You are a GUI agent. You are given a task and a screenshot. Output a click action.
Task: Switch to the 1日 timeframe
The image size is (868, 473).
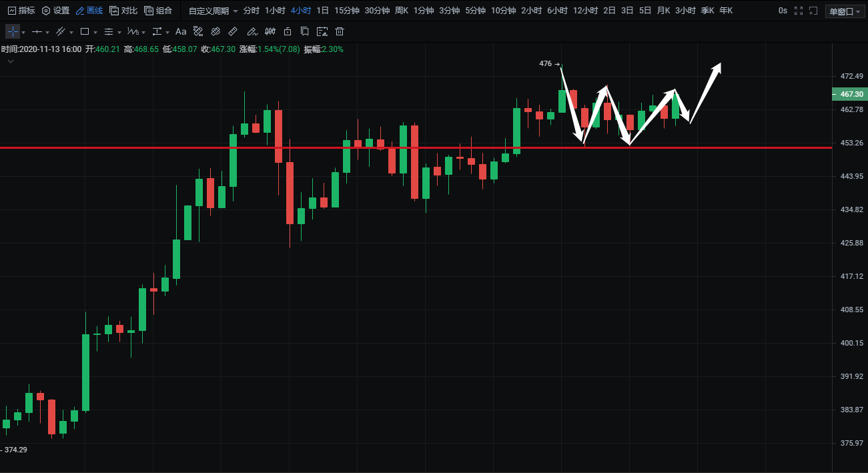323,11
